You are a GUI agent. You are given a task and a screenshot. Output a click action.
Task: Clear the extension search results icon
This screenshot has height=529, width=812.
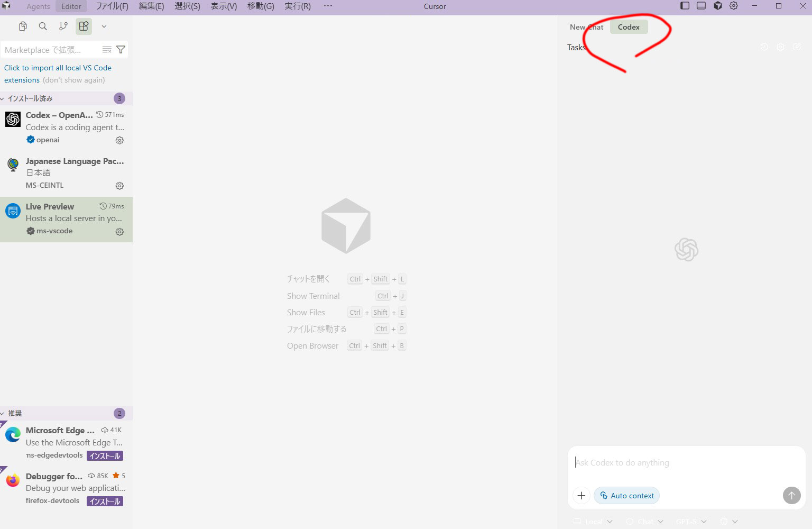click(x=107, y=50)
